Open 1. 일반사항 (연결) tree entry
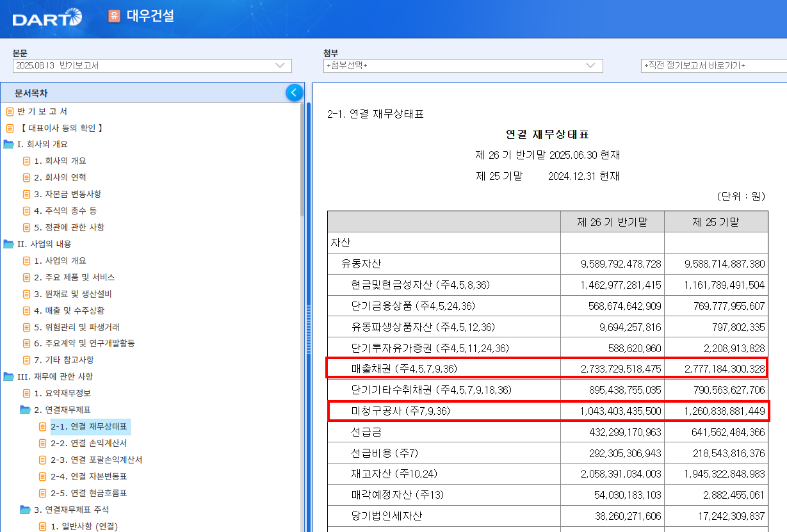 (x=84, y=526)
